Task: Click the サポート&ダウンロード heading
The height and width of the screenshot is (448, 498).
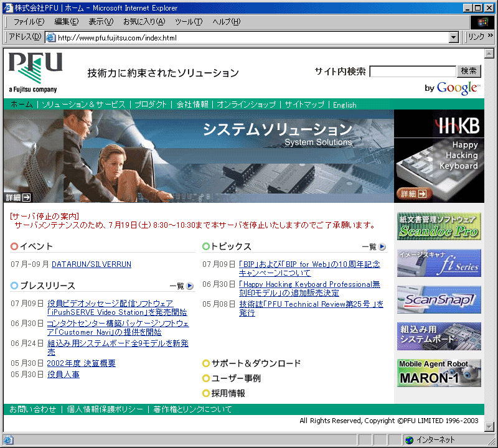Action: pyautogui.click(x=256, y=363)
